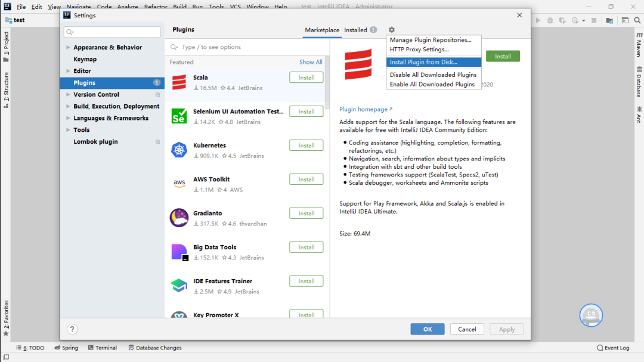
Task: Click the gear icon in Plugins header
Action: coord(391,30)
